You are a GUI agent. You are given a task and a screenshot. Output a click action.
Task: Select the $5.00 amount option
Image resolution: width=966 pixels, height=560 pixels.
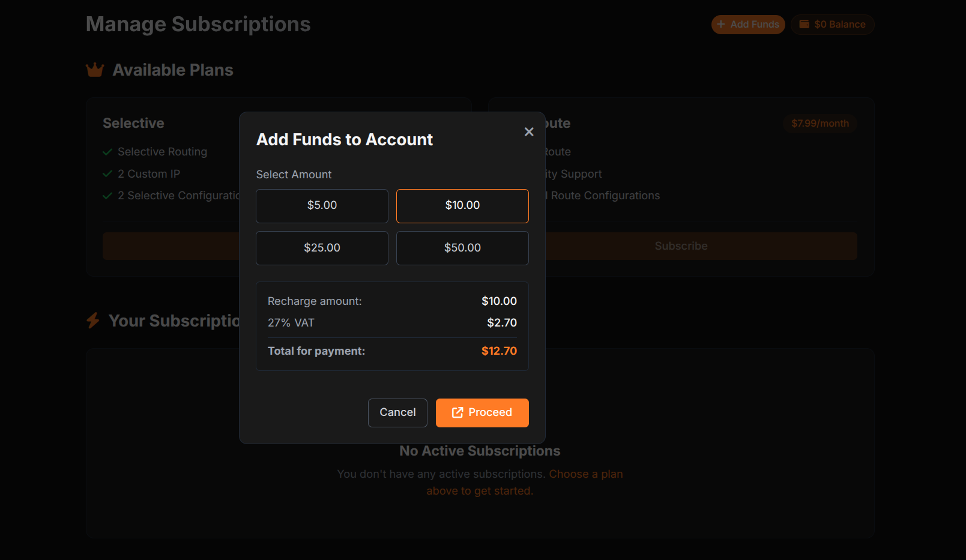click(322, 206)
